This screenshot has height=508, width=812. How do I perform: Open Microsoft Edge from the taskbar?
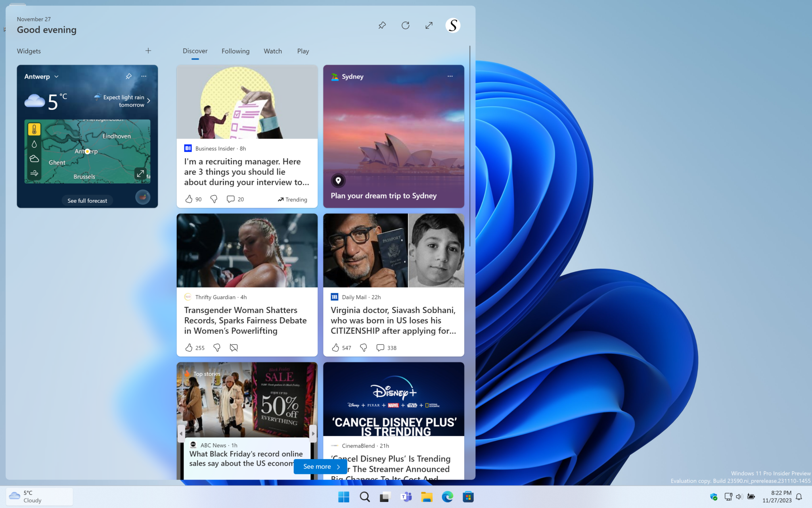(447, 496)
